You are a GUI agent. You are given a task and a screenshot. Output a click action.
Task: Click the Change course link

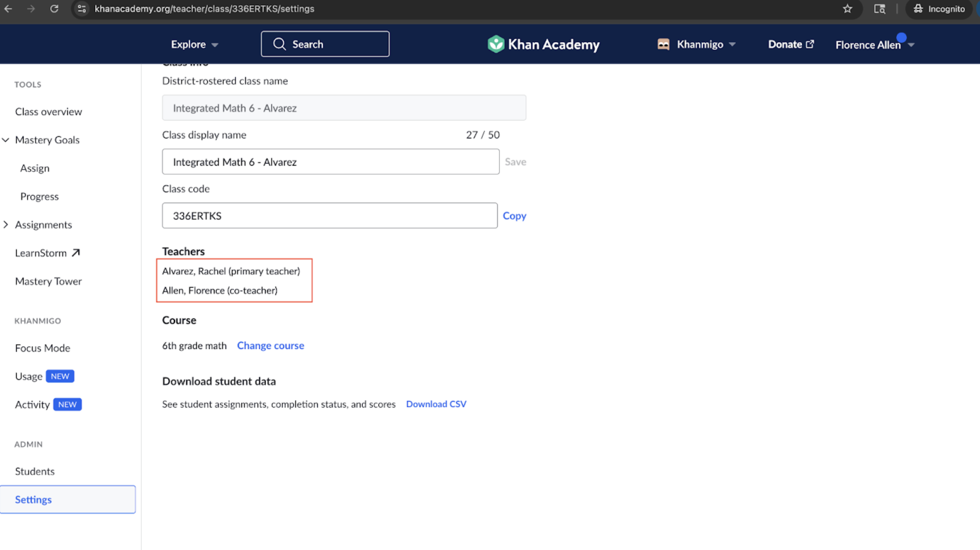[271, 345]
